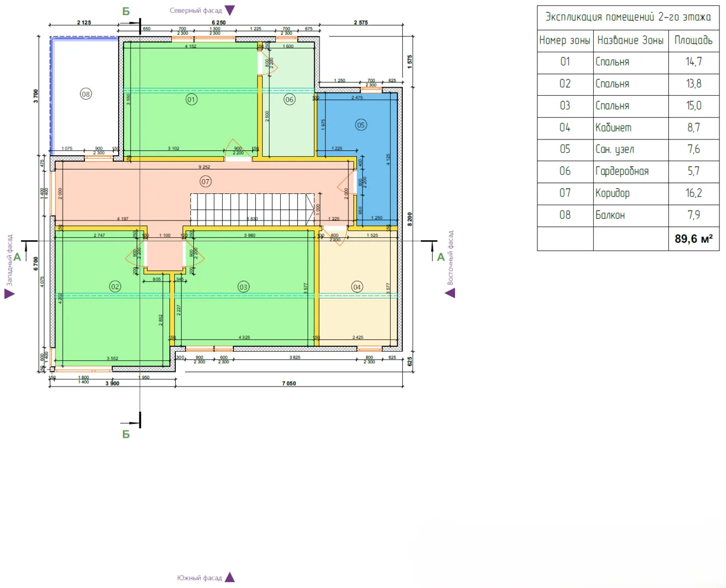Image resolution: width=726 pixels, height=588 pixels.
Task: Click the purple Северный фасад arrow
Action: point(230,10)
